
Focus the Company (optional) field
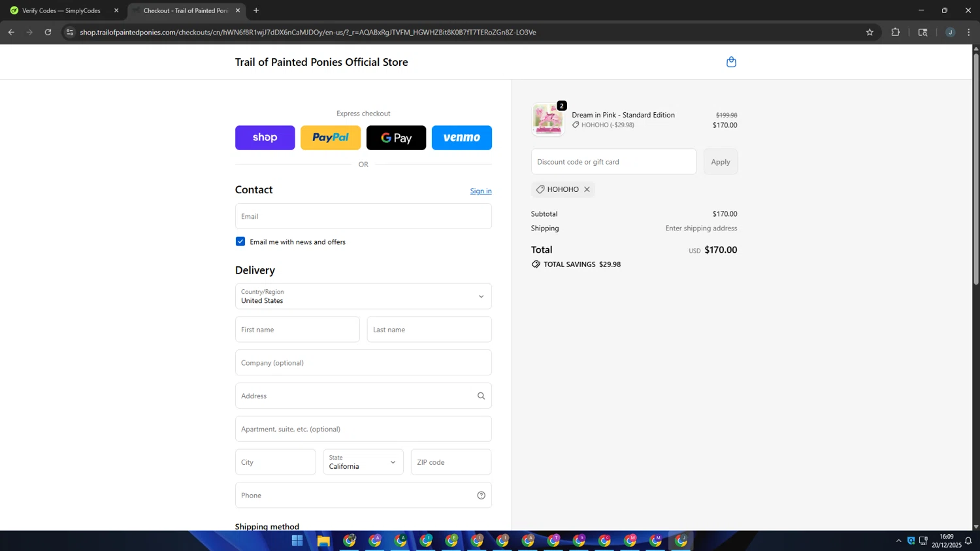[363, 363]
